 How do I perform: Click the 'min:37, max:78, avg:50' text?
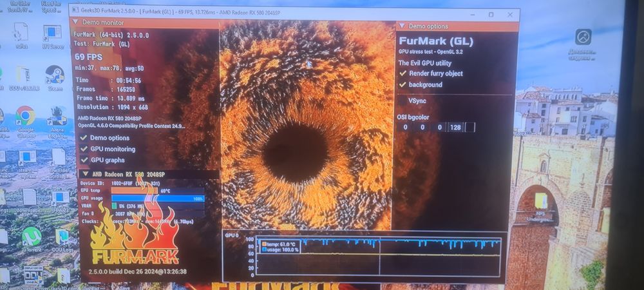click(109, 68)
